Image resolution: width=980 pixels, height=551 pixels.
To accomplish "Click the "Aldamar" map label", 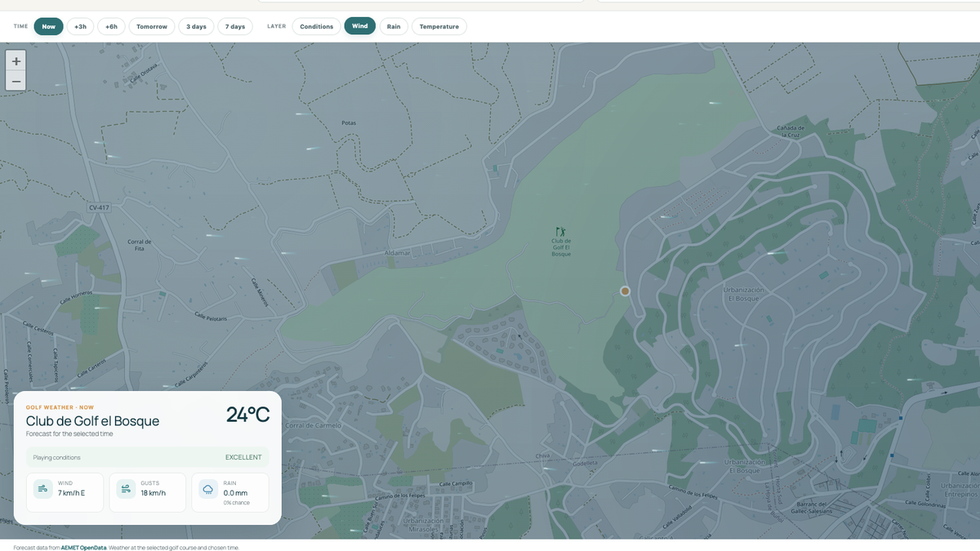I will [397, 253].
